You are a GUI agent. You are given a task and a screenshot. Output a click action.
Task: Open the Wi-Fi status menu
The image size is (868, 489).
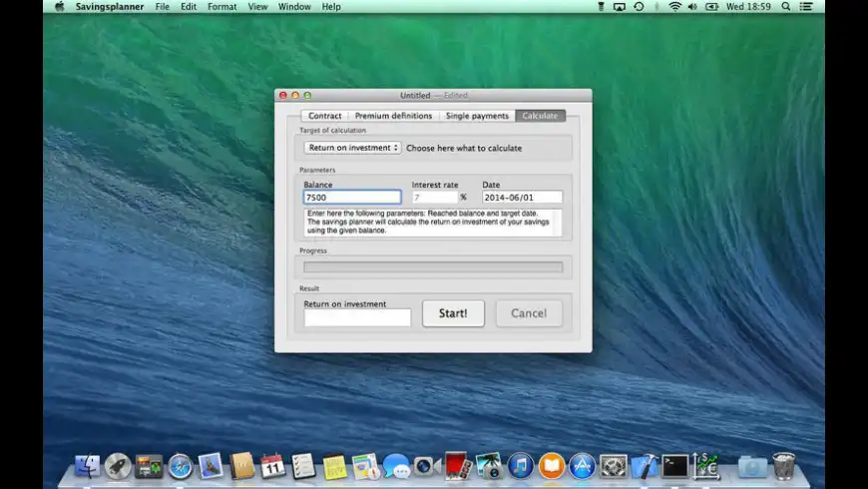click(674, 6)
